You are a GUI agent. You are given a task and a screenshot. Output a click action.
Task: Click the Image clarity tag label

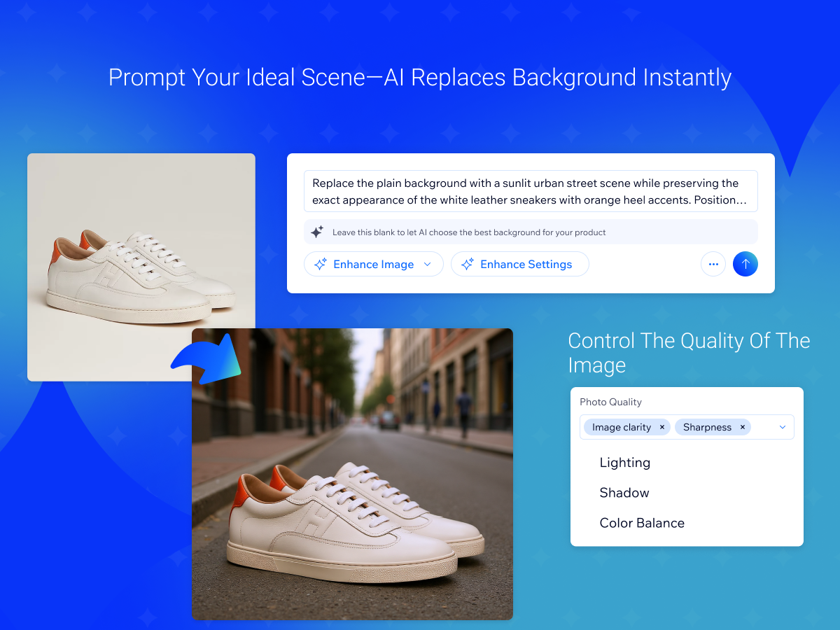point(622,427)
